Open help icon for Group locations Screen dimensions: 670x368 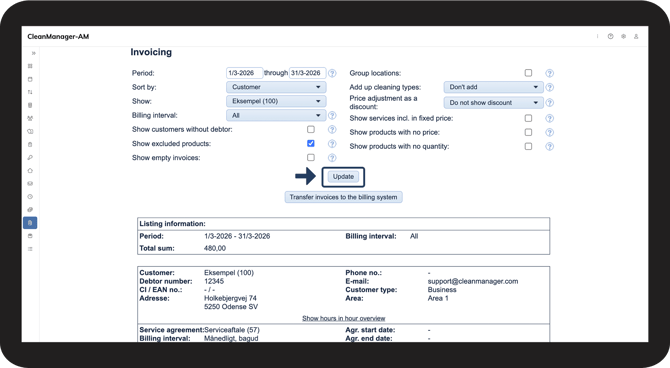click(550, 73)
